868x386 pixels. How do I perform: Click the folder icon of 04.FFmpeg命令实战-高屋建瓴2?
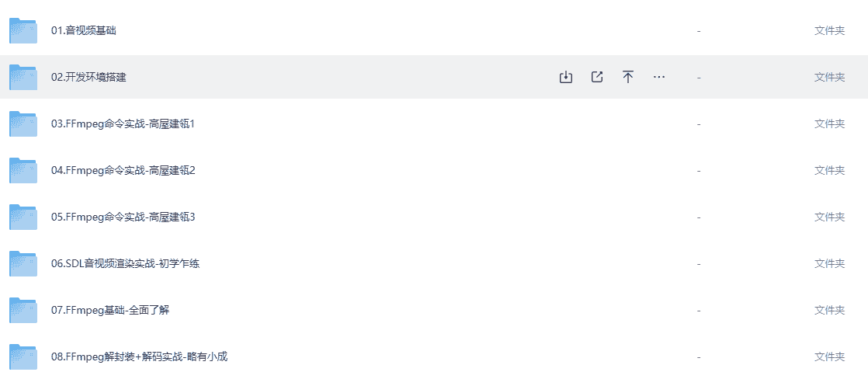click(23, 170)
